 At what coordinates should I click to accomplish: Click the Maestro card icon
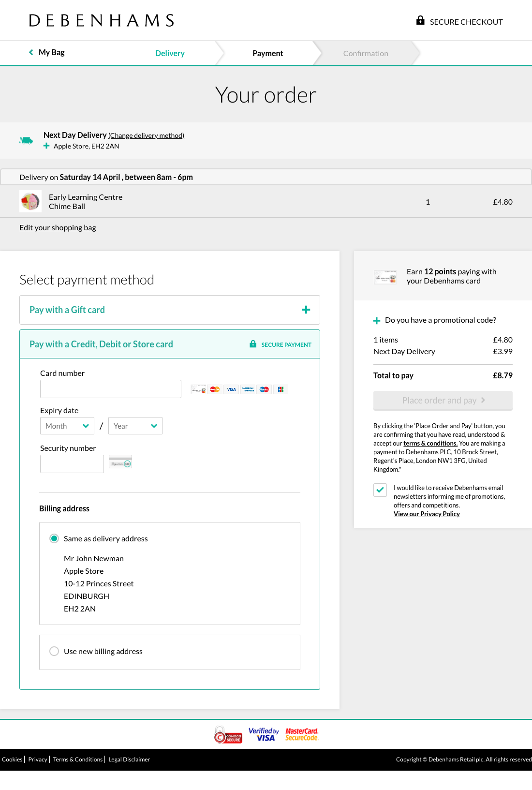click(x=264, y=389)
